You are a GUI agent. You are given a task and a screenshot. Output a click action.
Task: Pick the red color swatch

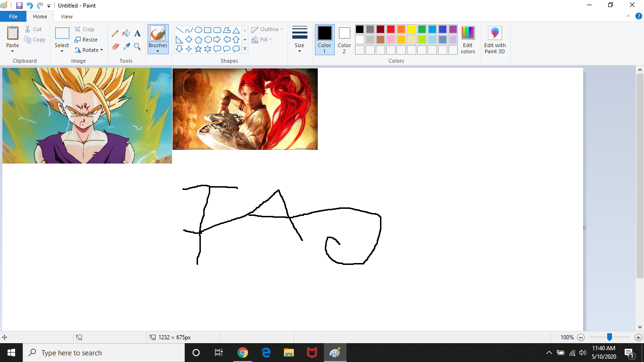pyautogui.click(x=391, y=29)
